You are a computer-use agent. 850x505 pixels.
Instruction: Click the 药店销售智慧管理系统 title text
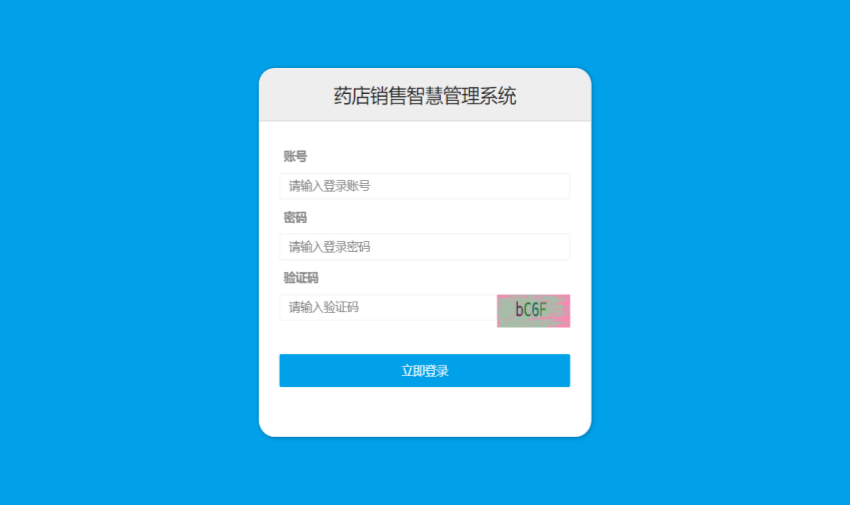(x=425, y=96)
